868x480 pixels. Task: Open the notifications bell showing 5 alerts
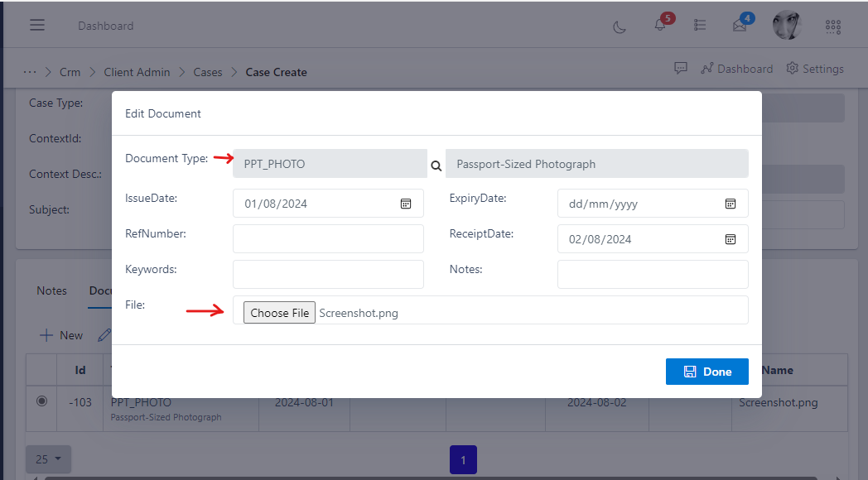click(x=658, y=26)
